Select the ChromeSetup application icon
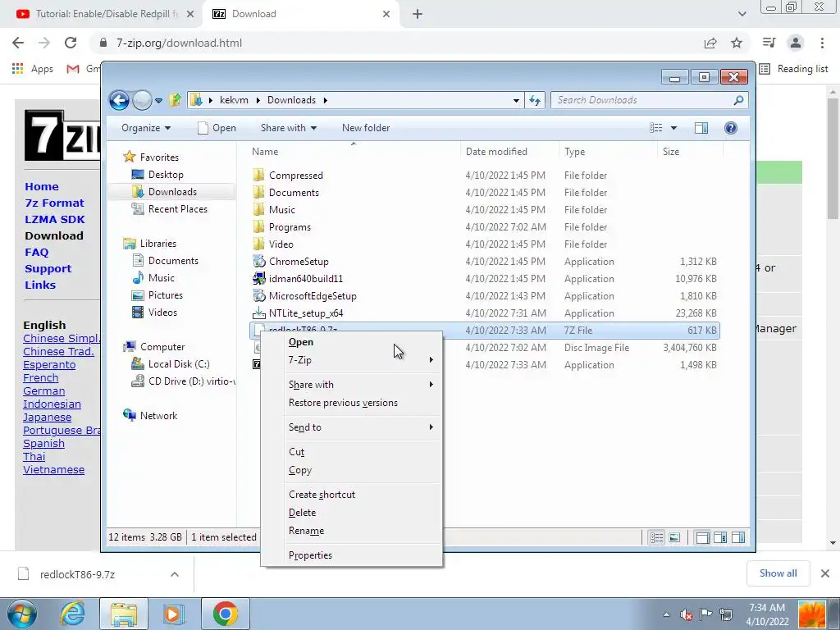The height and width of the screenshot is (630, 840). tap(259, 262)
